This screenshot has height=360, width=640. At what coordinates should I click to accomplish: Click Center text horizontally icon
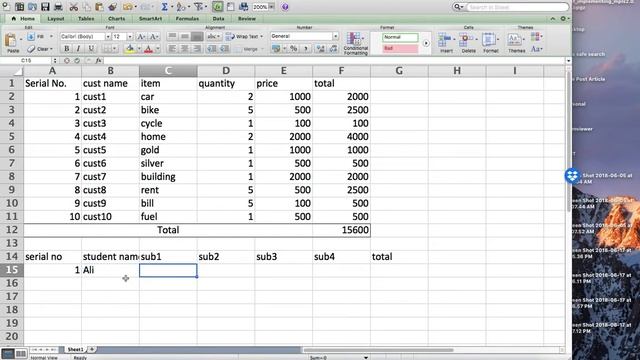184,49
